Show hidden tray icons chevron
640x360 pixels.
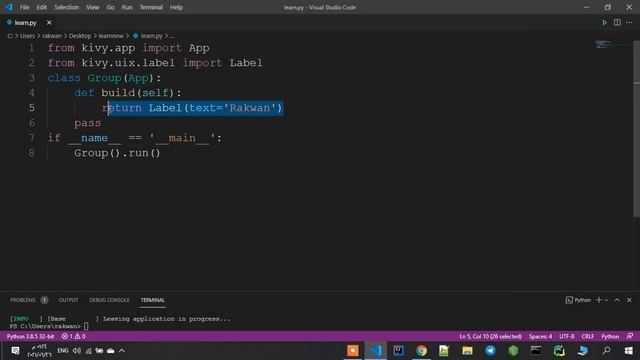click(122, 351)
